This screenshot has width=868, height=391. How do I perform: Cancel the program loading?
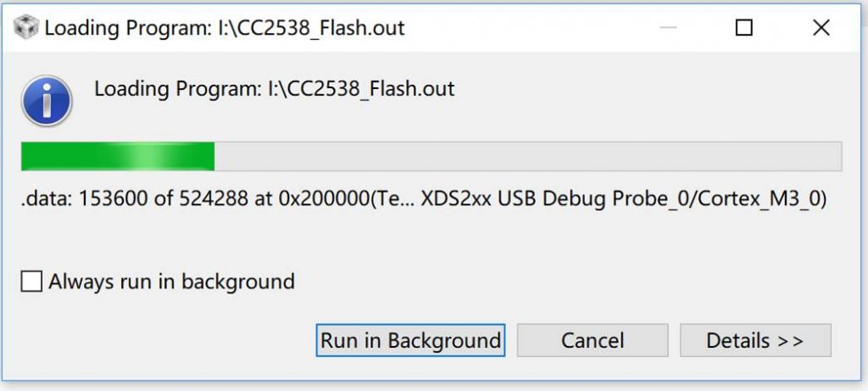(x=593, y=341)
